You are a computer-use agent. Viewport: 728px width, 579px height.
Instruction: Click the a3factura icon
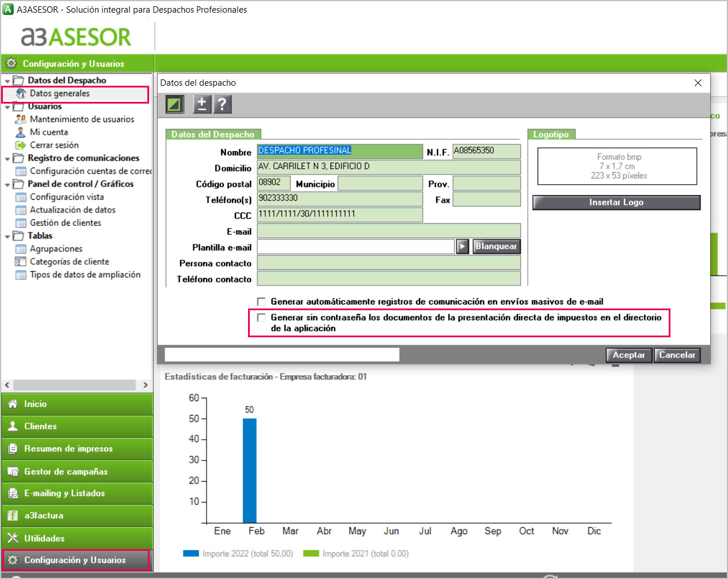[13, 516]
